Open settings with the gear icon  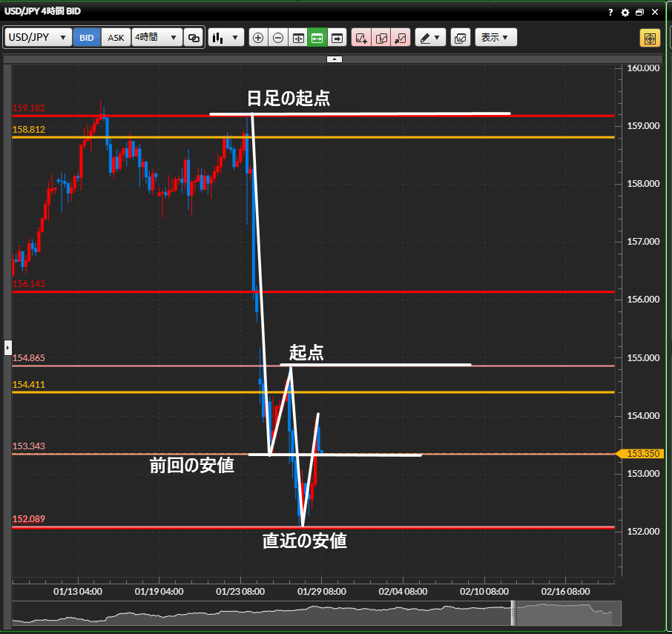[625, 13]
